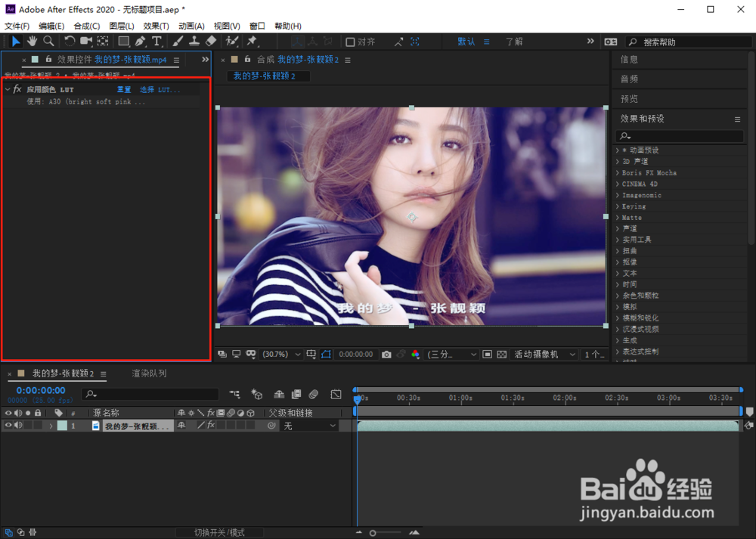Screen dimensions: 756x539
Task: Select the Eraser tool
Action: 211,42
